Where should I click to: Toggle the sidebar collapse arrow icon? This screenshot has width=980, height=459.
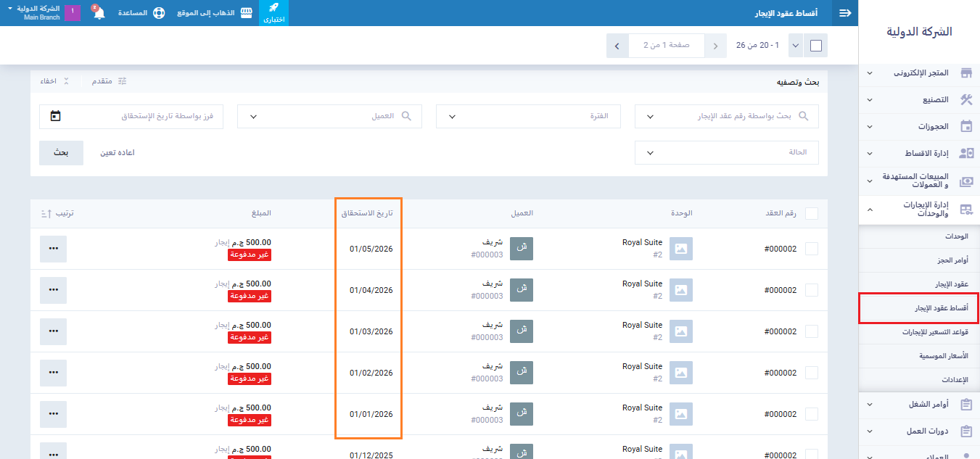[845, 13]
